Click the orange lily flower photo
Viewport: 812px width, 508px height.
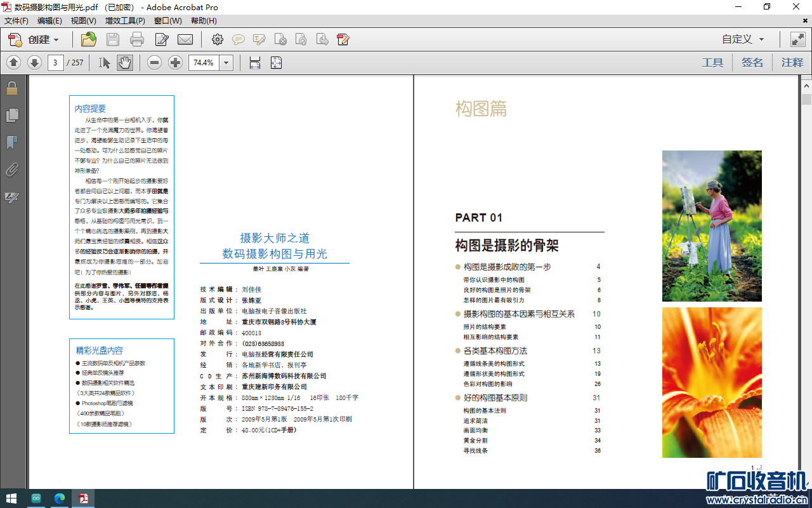click(712, 383)
